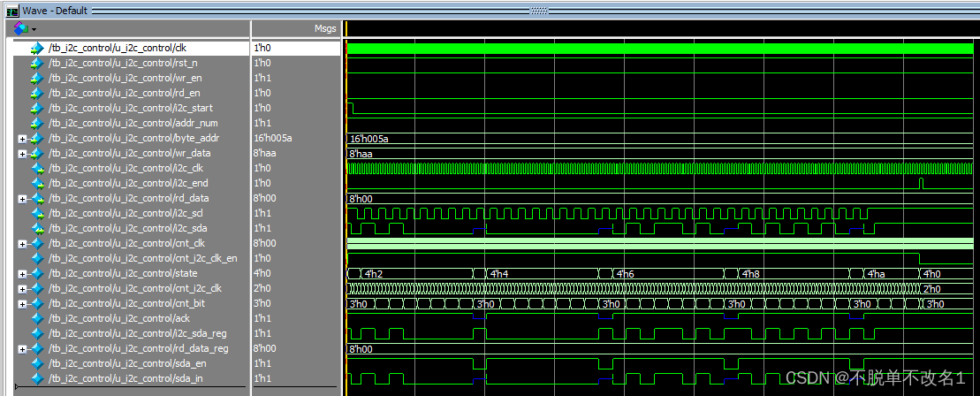
Task: Click the cnt_i2c_clk signal icon
Action: pos(37,288)
